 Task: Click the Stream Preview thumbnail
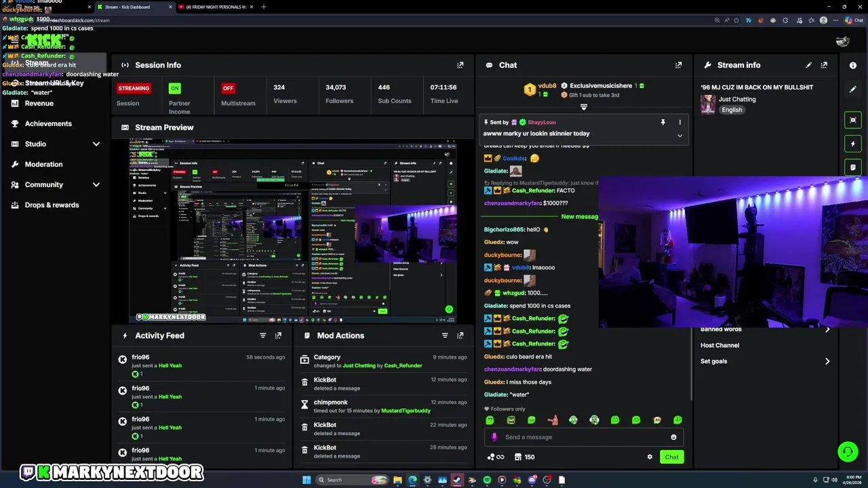293,231
